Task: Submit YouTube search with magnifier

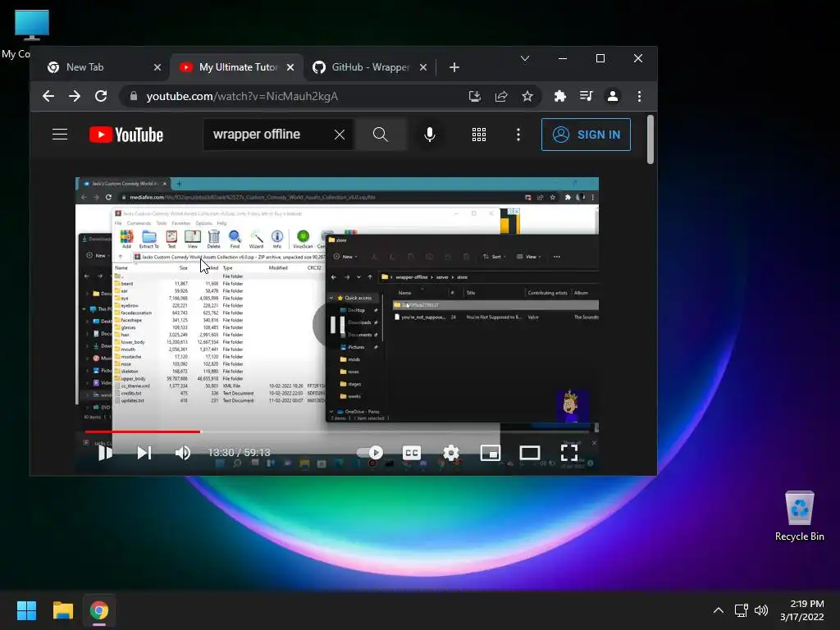Action: (381, 135)
